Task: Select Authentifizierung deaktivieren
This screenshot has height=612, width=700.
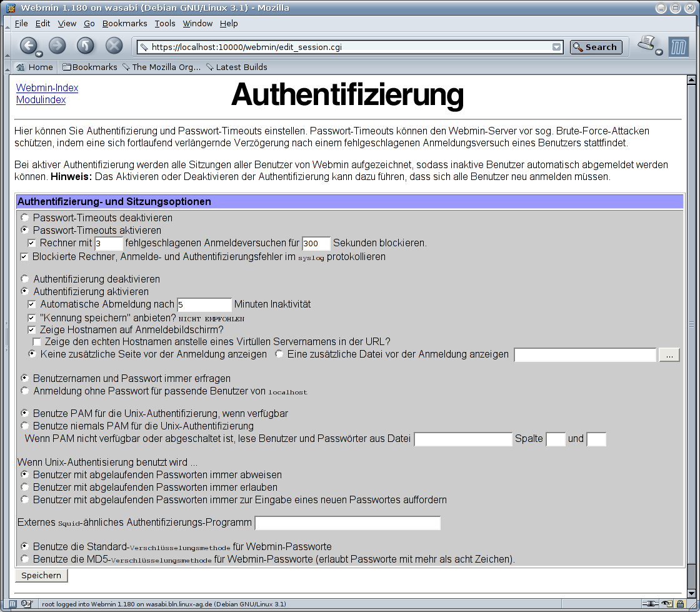Action: [24, 279]
